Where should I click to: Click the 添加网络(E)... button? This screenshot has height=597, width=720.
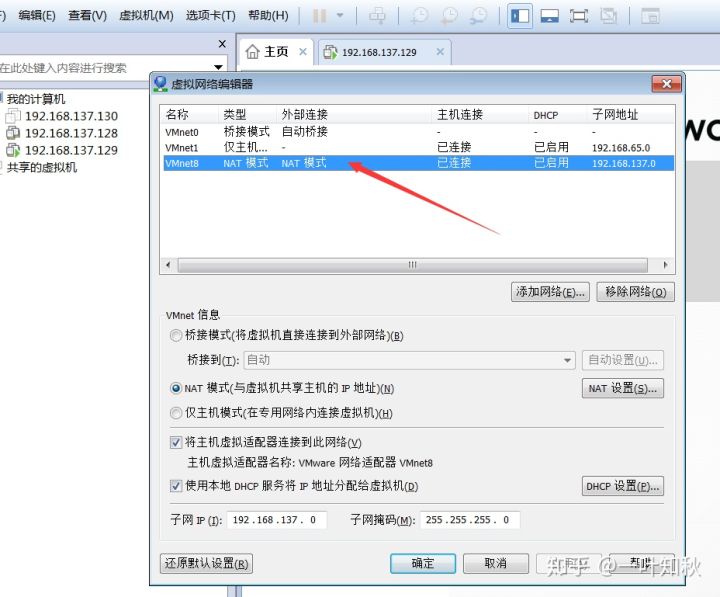(550, 292)
